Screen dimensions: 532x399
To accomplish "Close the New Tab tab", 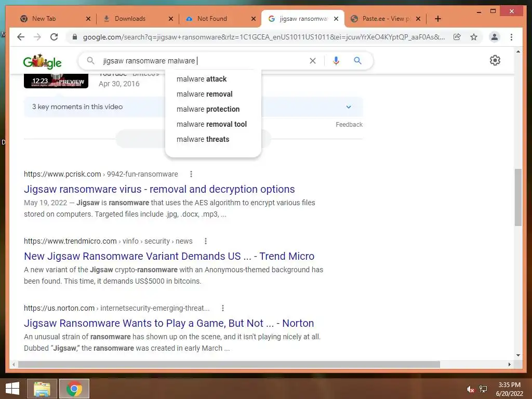I will tap(88, 19).
